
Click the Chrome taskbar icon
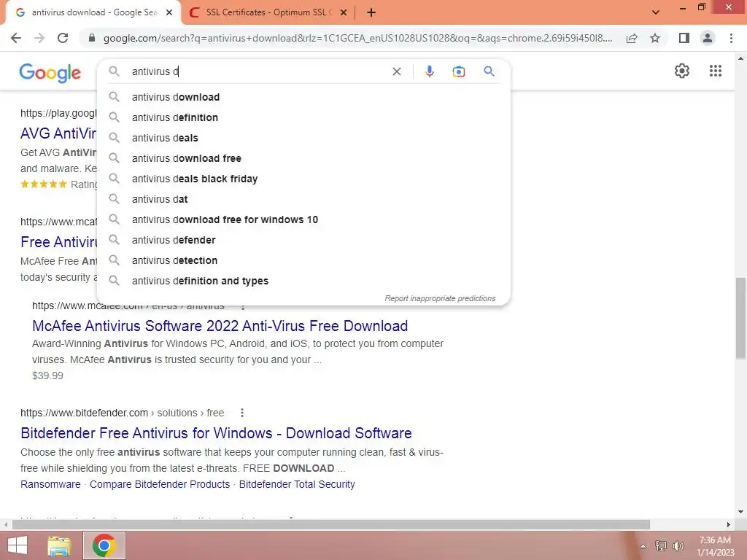[104, 545]
